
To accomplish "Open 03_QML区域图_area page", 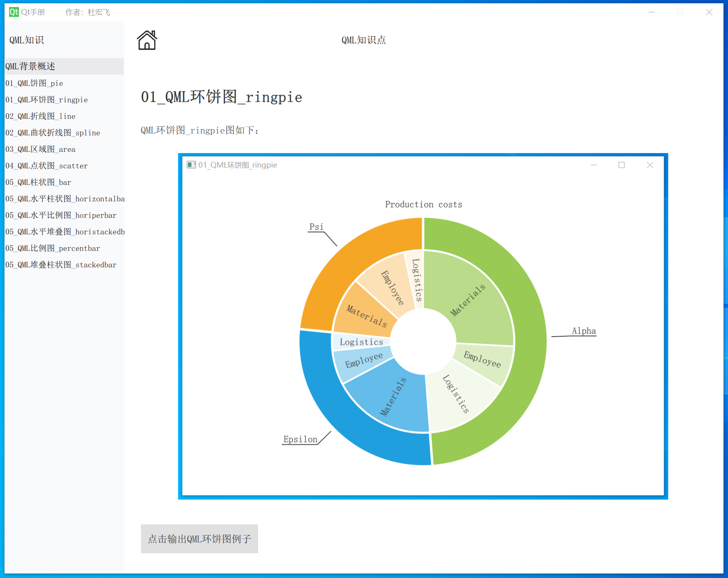I will point(64,149).
